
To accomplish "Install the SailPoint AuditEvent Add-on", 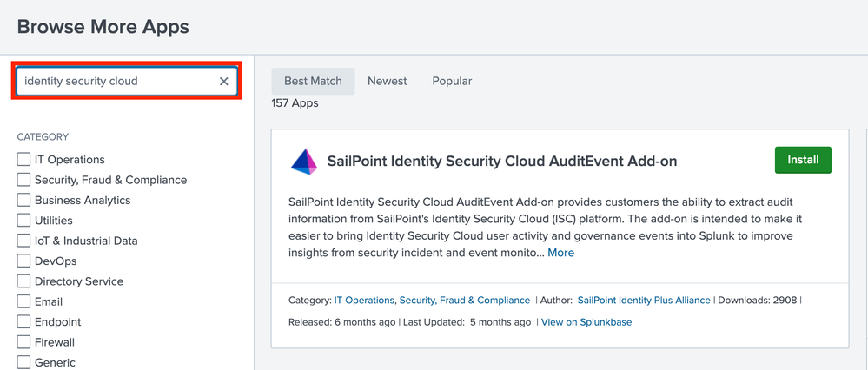I will pyautogui.click(x=802, y=160).
